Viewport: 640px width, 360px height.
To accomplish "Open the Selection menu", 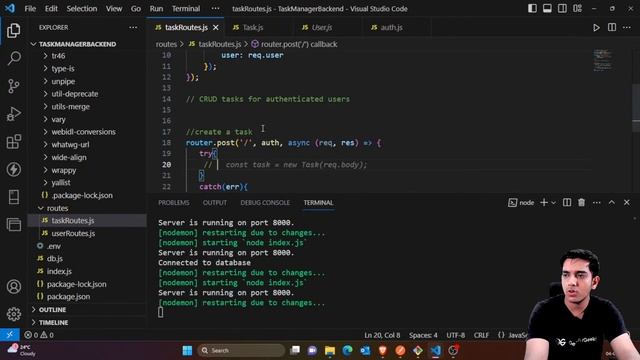I will pos(82,9).
